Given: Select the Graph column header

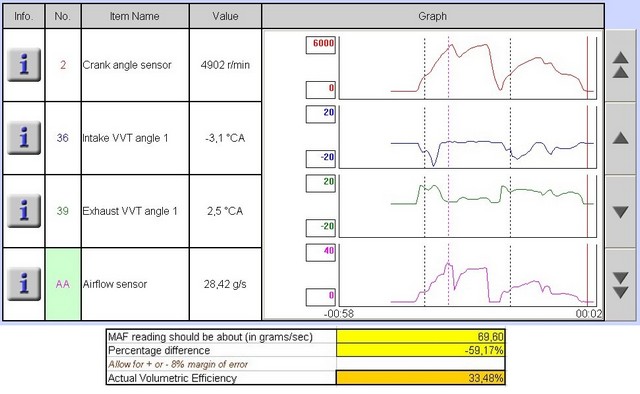Looking at the screenshot, I should tap(433, 16).
